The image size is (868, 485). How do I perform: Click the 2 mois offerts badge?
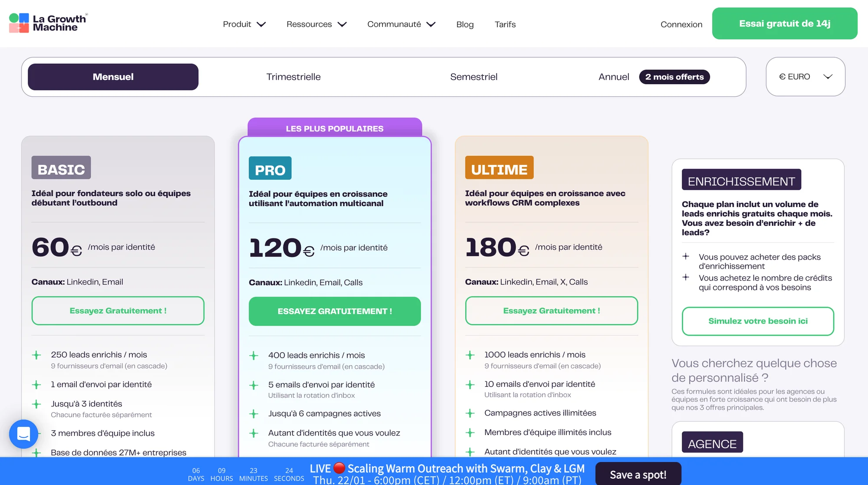click(674, 77)
